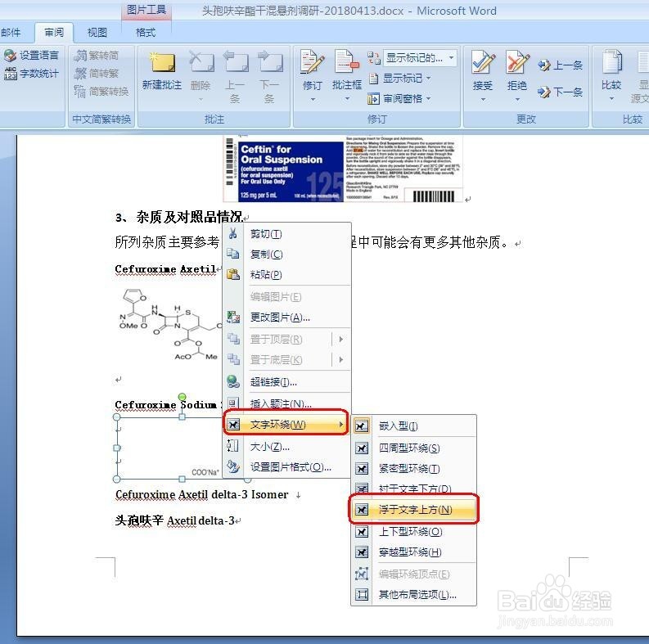Expand the Compare (比较) arrow
Screen dimensions: 649x644
point(611,99)
